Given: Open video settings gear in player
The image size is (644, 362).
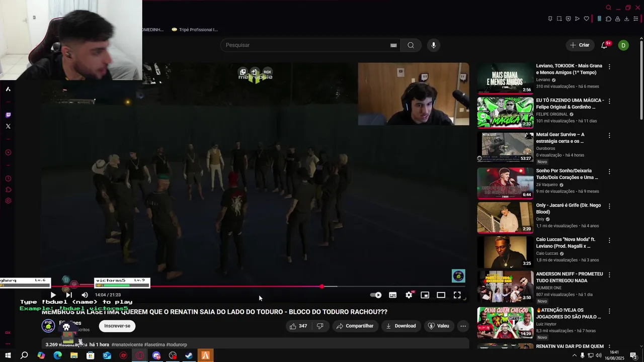Looking at the screenshot, I should click(409, 295).
